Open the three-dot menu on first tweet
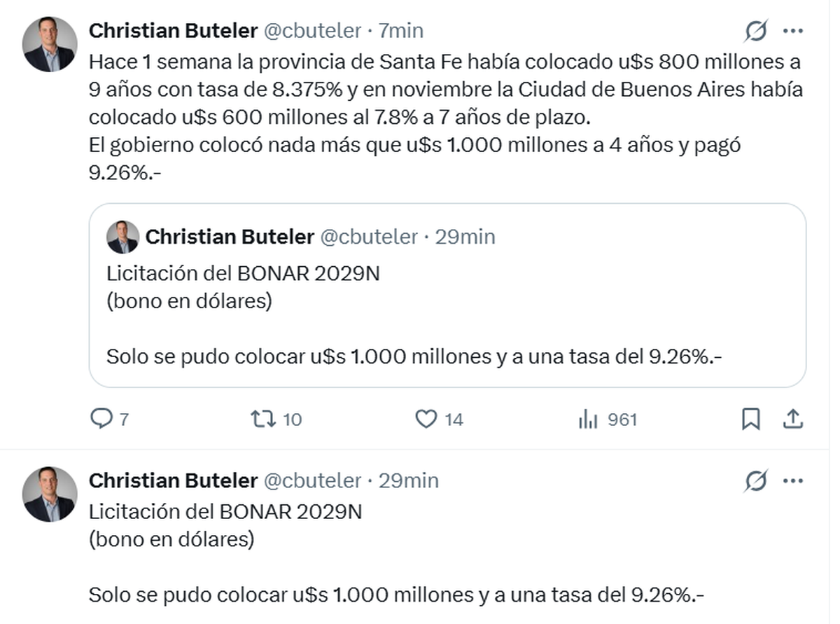 (x=792, y=31)
